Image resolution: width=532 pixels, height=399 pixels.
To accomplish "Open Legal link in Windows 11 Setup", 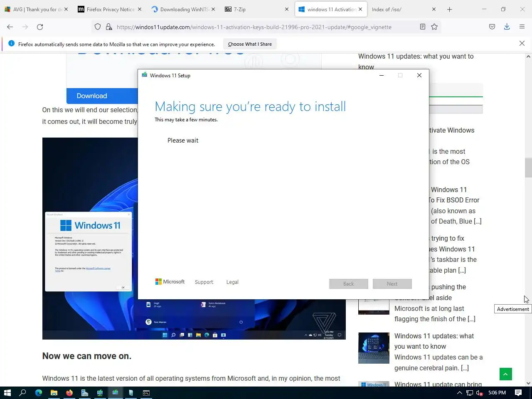I will click(x=232, y=282).
